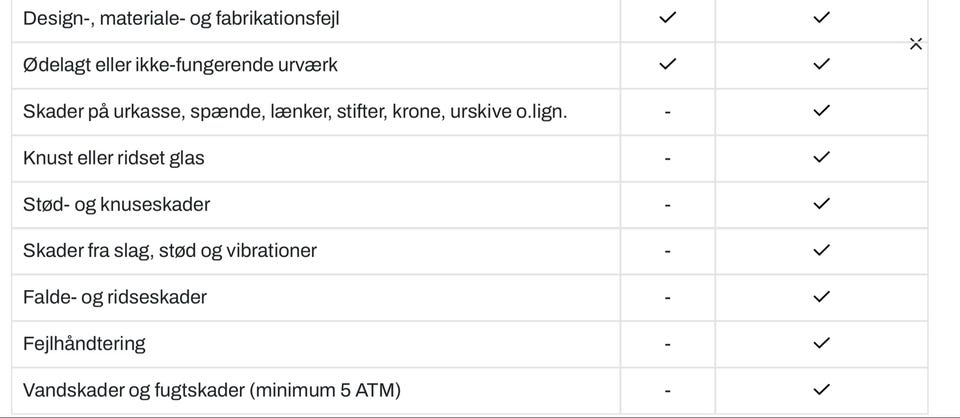Click the 'Skader på urkasse, spænde, lænker' label
960x418 pixels.
295,111
